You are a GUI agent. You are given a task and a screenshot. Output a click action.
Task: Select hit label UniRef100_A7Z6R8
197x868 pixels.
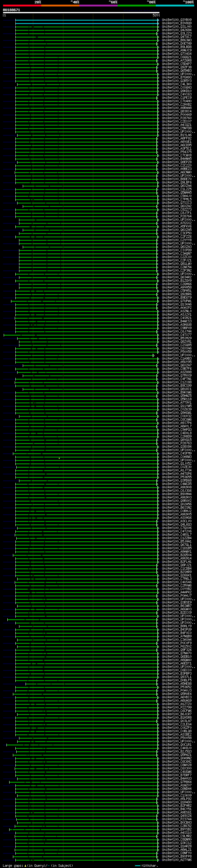[x=177, y=61]
